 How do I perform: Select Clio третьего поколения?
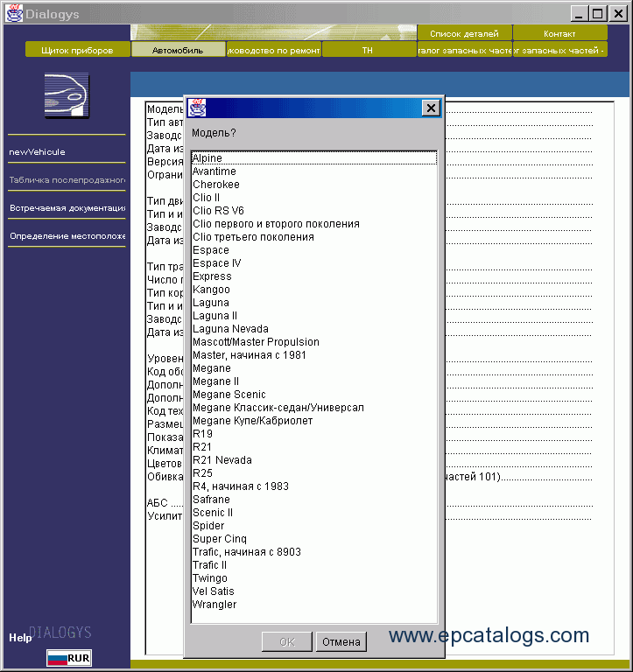314,237
